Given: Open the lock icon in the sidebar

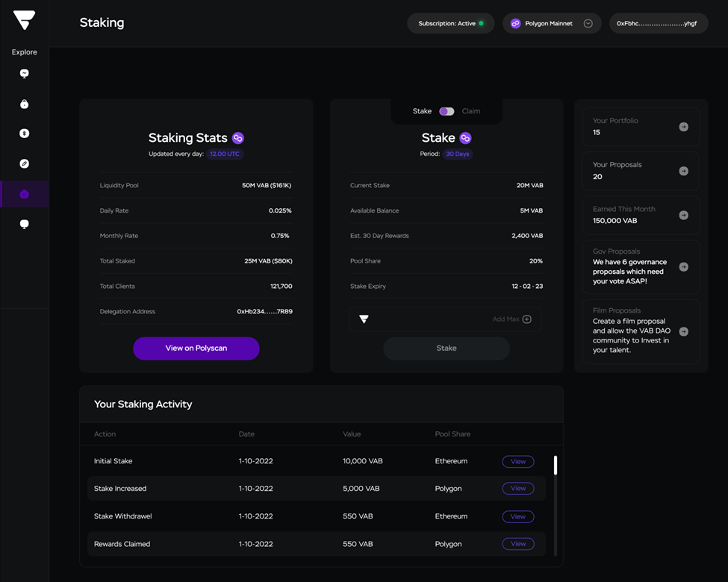Looking at the screenshot, I should (24, 104).
